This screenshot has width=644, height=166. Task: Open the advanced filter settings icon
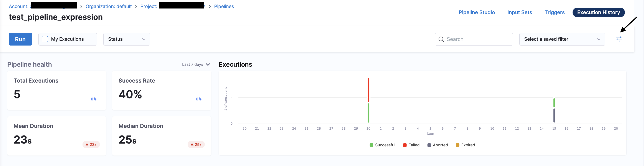point(619,39)
